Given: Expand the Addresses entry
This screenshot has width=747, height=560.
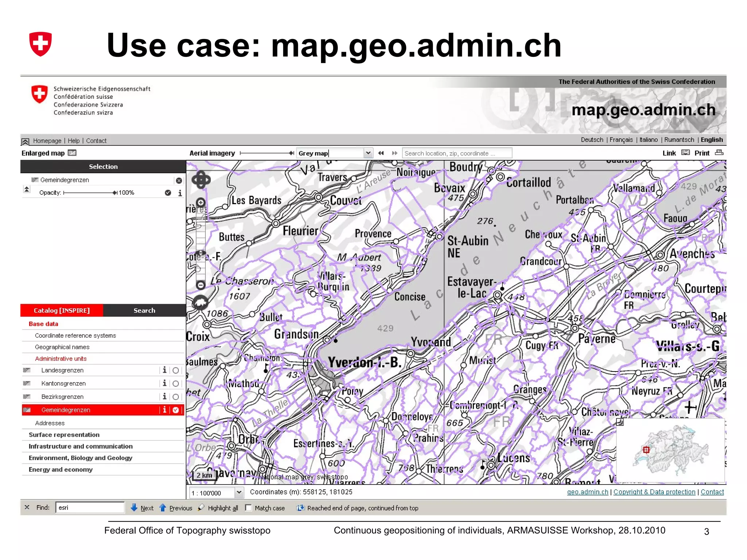Looking at the screenshot, I should coord(50,423).
